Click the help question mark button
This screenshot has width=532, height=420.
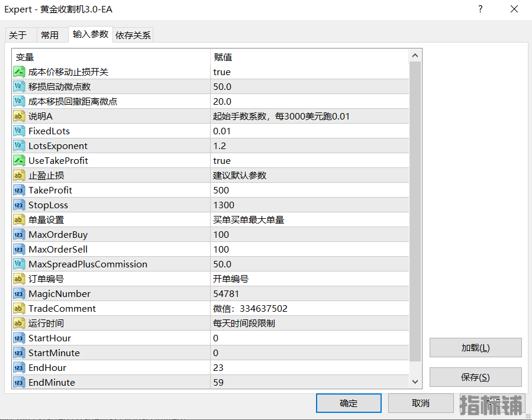tap(480, 9)
